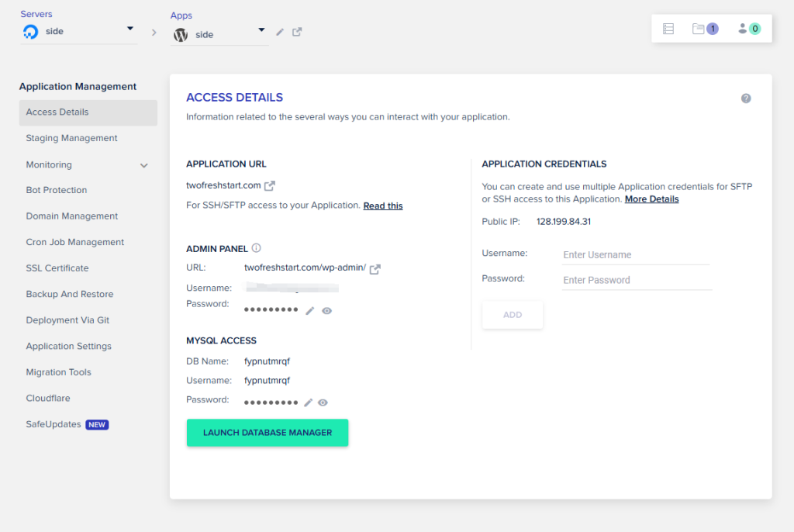Click the WordPress app logo icon

(x=180, y=34)
